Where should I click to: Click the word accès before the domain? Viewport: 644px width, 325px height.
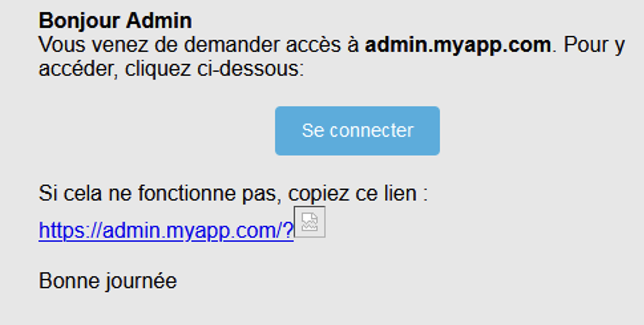click(x=313, y=45)
